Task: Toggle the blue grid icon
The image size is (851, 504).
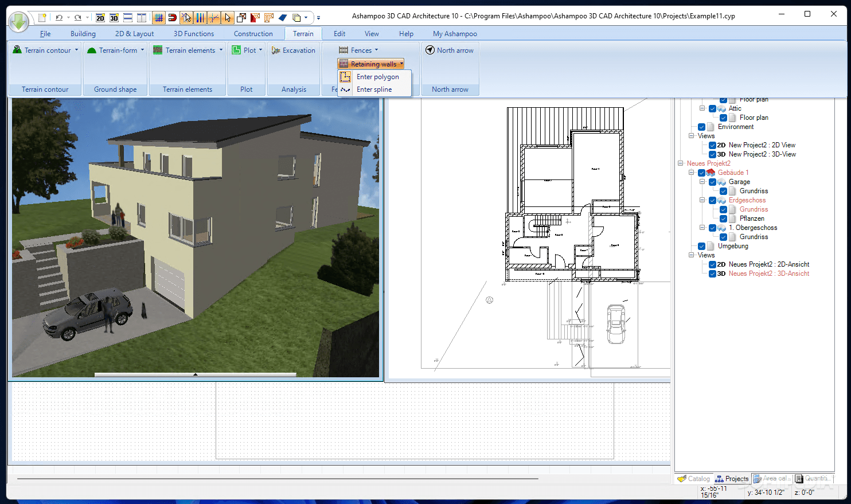Action: (159, 18)
